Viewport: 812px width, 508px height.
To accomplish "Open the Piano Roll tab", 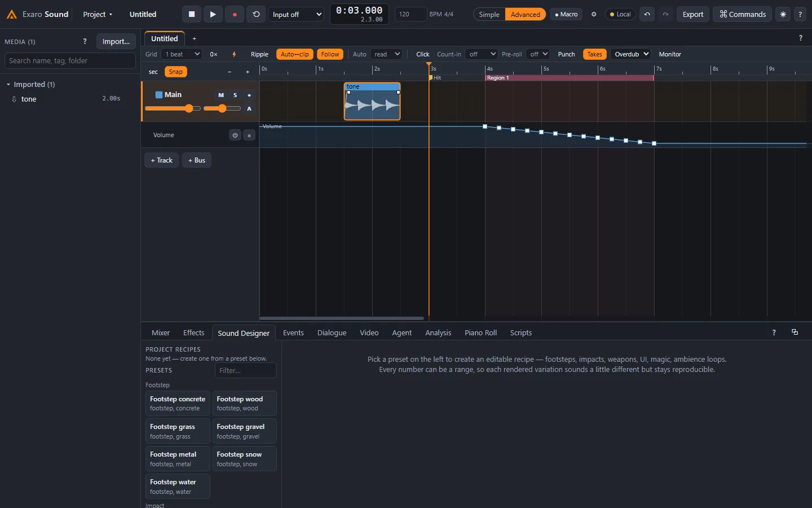I will point(480,332).
